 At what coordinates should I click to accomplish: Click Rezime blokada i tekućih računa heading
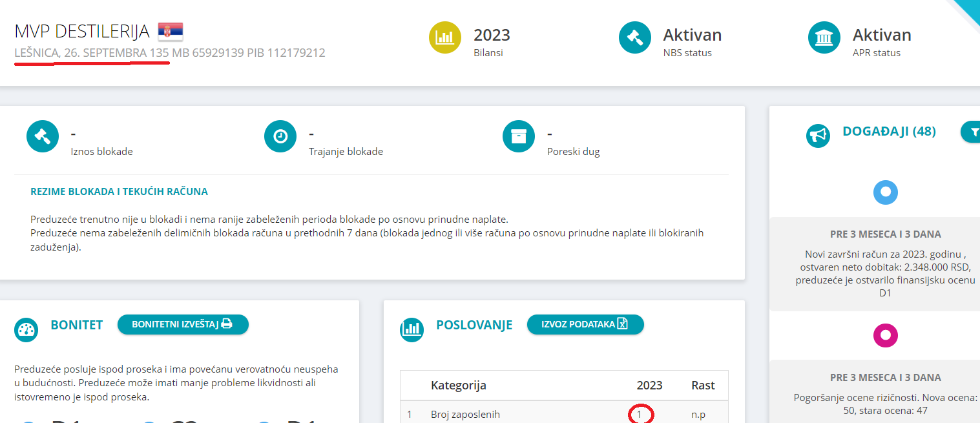119,192
